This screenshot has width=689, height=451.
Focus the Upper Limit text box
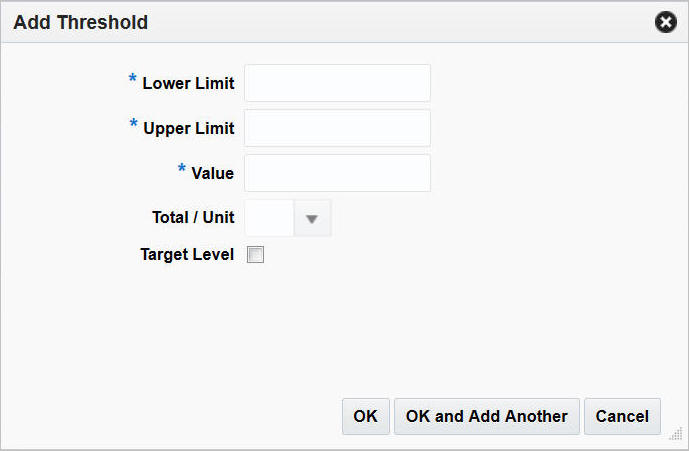tap(337, 128)
